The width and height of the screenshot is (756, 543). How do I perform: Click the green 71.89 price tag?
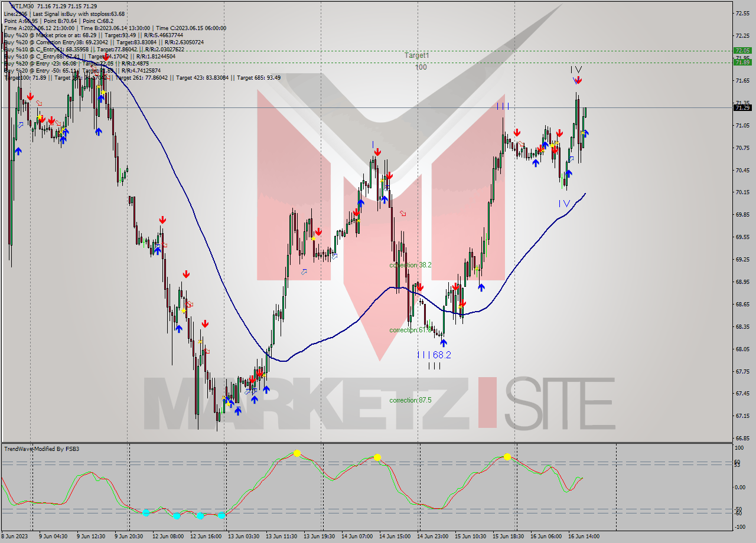742,62
